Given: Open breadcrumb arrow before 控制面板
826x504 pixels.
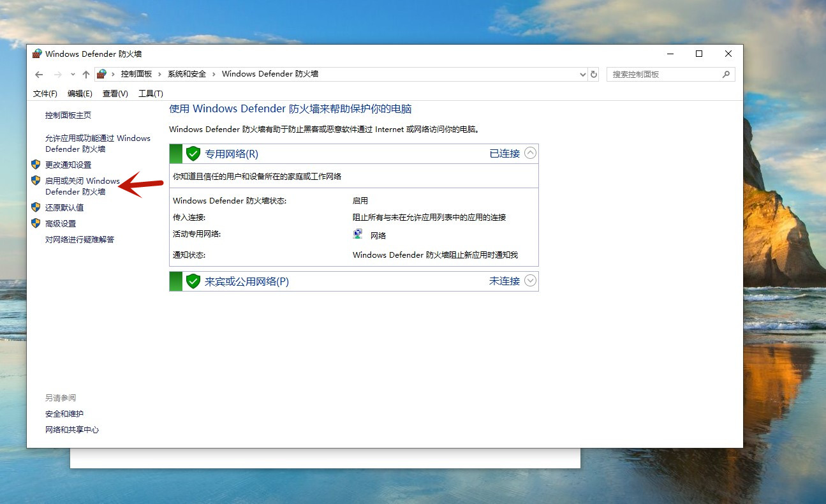Looking at the screenshot, I should point(114,74).
